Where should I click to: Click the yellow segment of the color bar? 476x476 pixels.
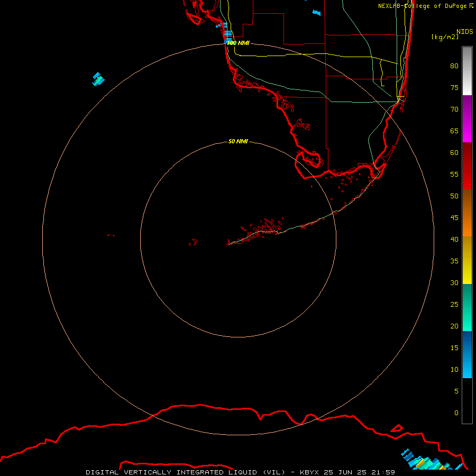point(467,260)
